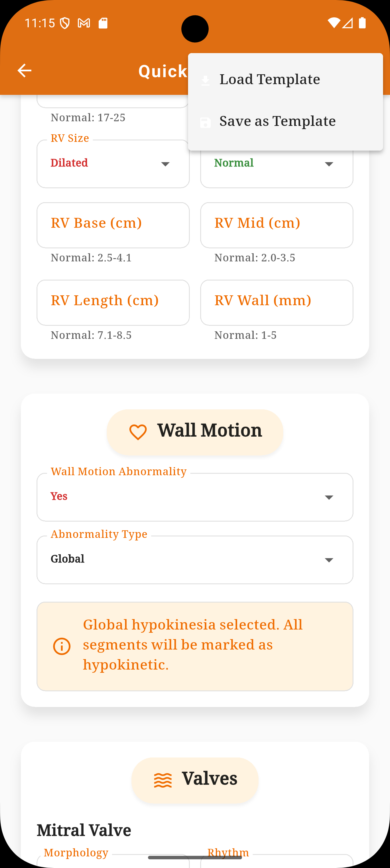This screenshot has width=390, height=868.
Task: Click the info icon in hypokinesia notice
Action: [62, 646]
